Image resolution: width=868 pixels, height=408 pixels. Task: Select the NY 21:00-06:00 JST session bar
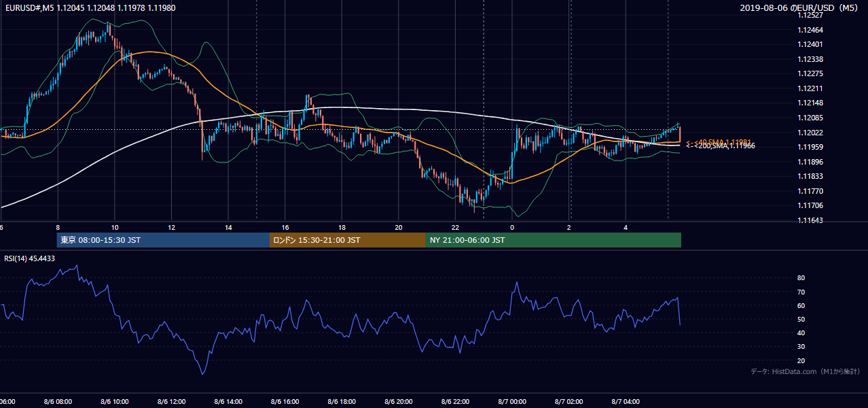coord(554,240)
